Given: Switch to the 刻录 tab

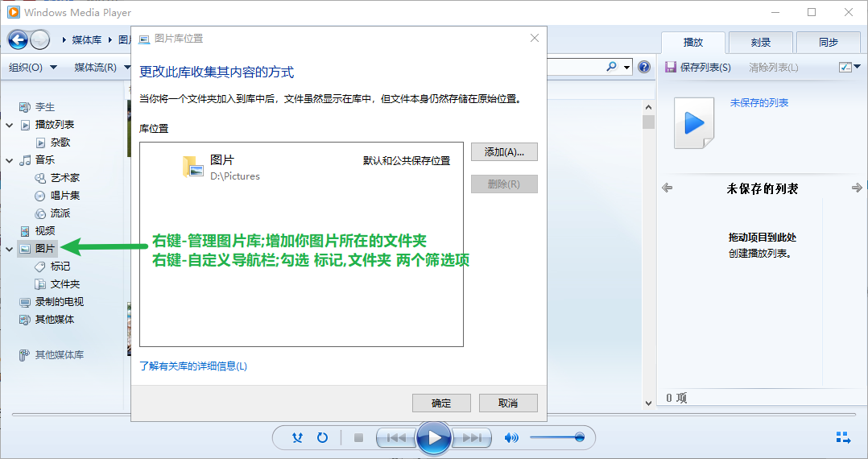Looking at the screenshot, I should pos(760,43).
